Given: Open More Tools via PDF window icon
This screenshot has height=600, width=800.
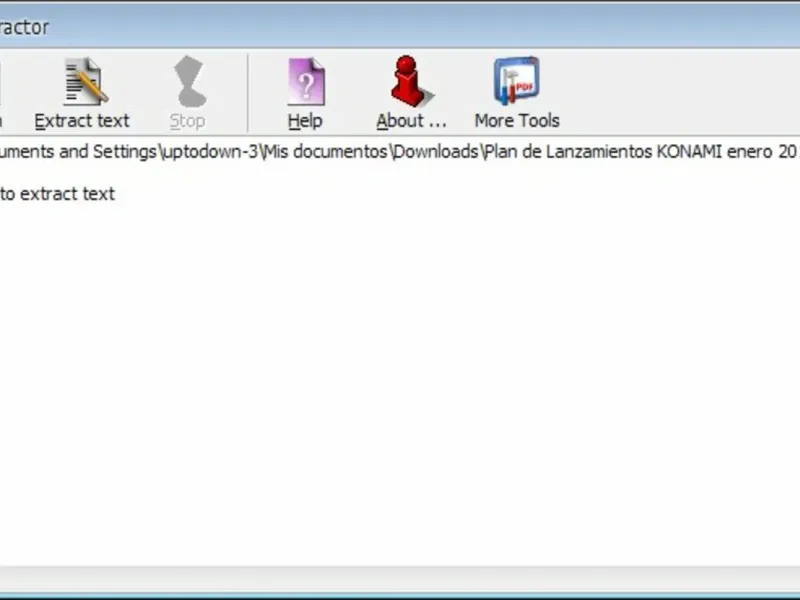Looking at the screenshot, I should [517, 81].
